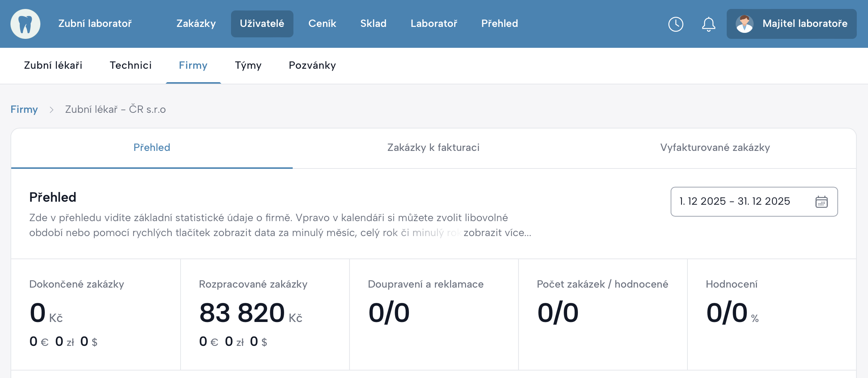Switch to Zakázky k fakturaci tab
Screen dimensions: 868x378
click(433, 148)
